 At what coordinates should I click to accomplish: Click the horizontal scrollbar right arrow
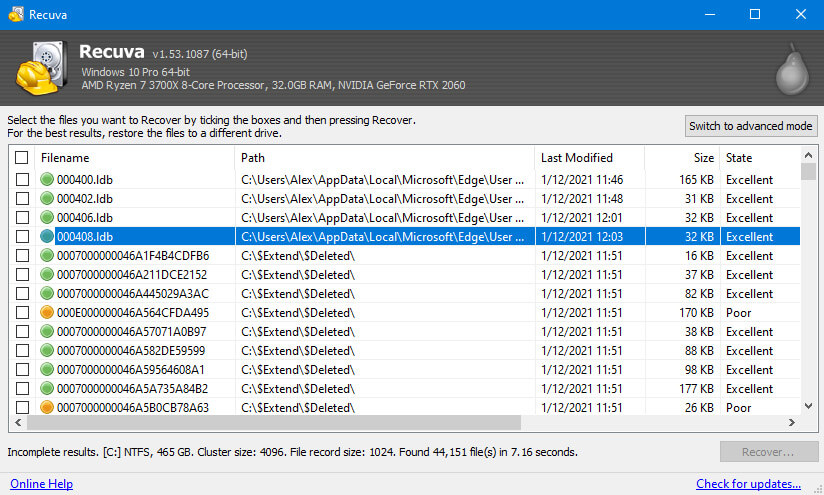[x=792, y=422]
